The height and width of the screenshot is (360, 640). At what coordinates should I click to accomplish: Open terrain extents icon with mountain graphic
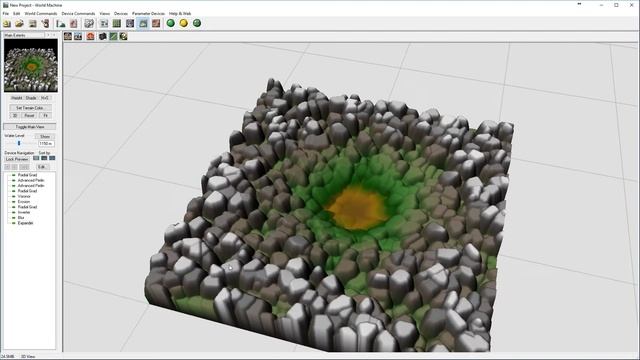61,24
